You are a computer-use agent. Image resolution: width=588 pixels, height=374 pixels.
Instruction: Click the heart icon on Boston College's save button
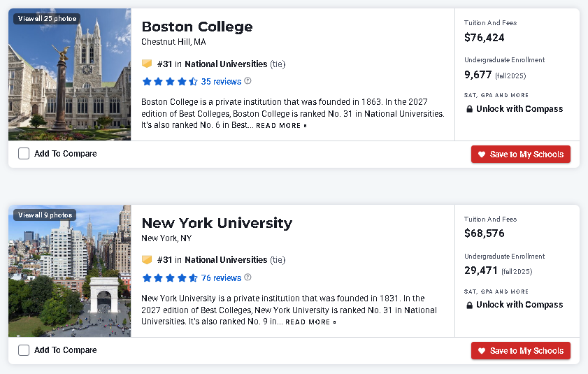tap(482, 154)
